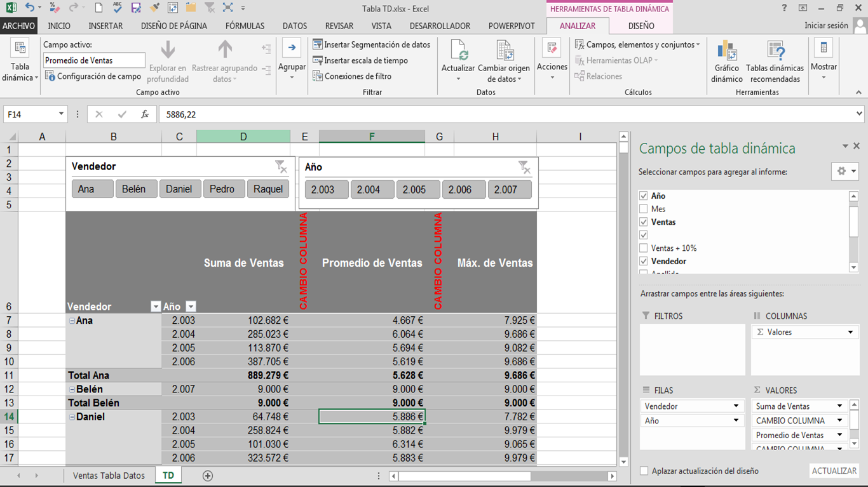The height and width of the screenshot is (487, 868).
Task: Open Configuración de campo
Action: pyautogui.click(x=93, y=76)
